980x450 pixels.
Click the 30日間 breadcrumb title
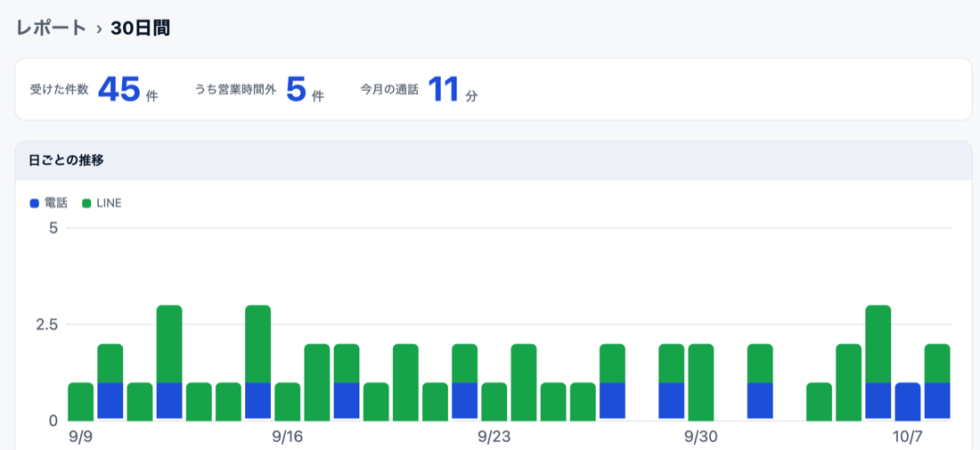tap(141, 29)
